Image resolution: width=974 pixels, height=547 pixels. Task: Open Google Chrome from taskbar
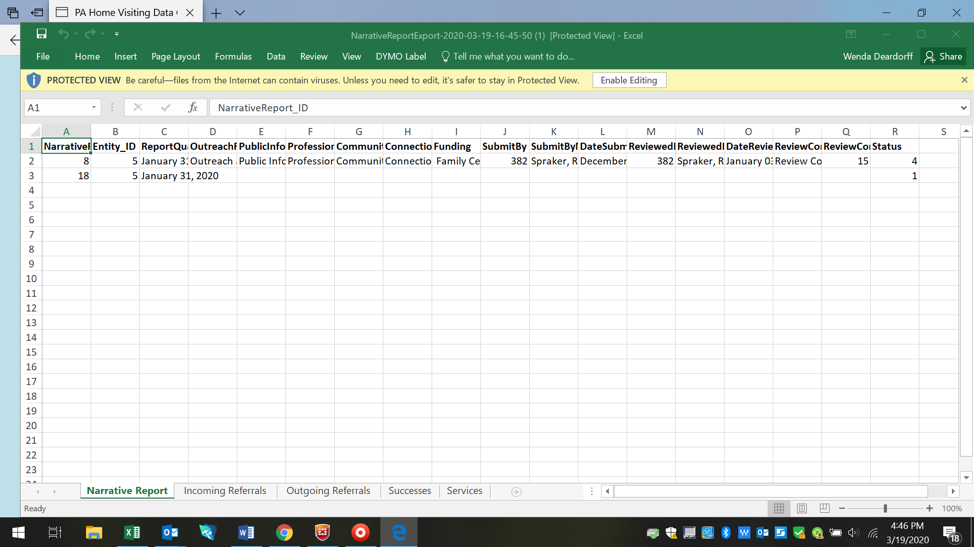284,533
